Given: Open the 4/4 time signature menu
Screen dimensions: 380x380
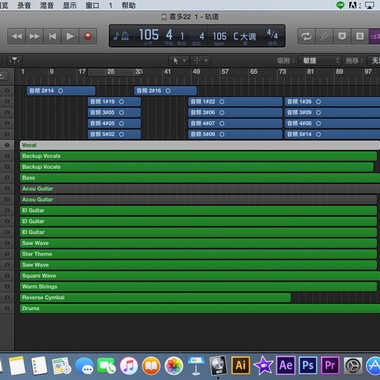Looking at the screenshot, I should [272, 34].
